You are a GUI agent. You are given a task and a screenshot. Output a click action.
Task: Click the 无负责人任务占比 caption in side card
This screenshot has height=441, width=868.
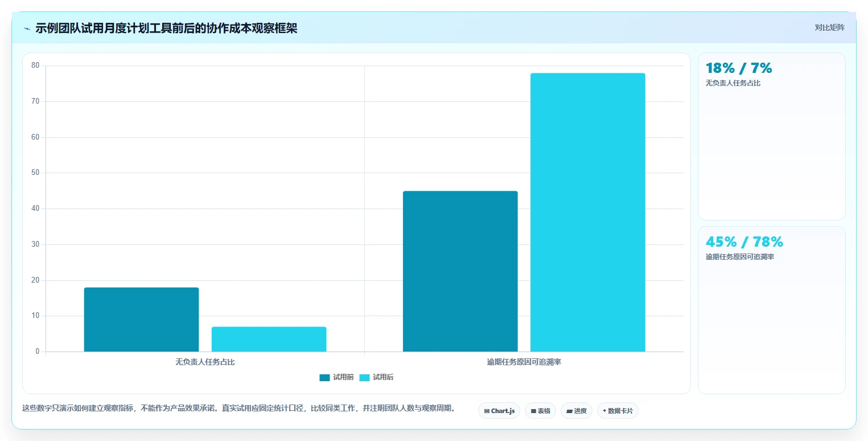coord(733,83)
